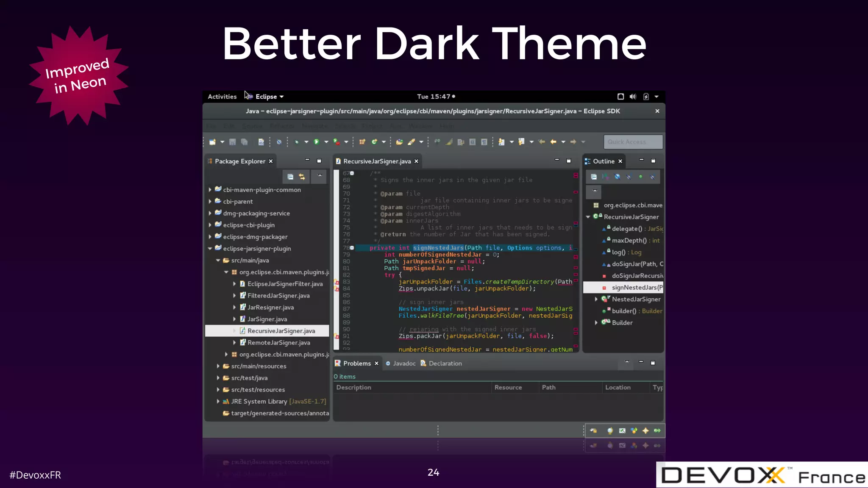Image resolution: width=868 pixels, height=488 pixels.
Task: Switch to the Declaration tab
Action: (x=441, y=363)
